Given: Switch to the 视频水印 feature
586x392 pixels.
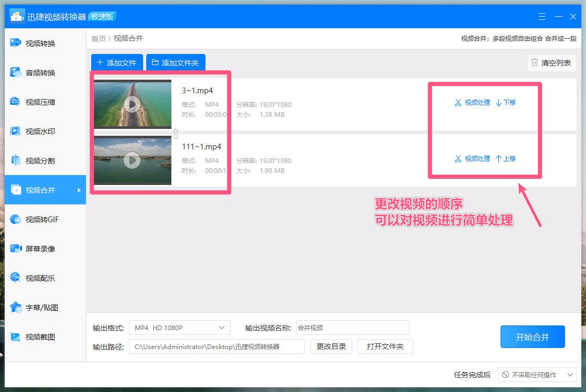Looking at the screenshot, I should 31,130.
